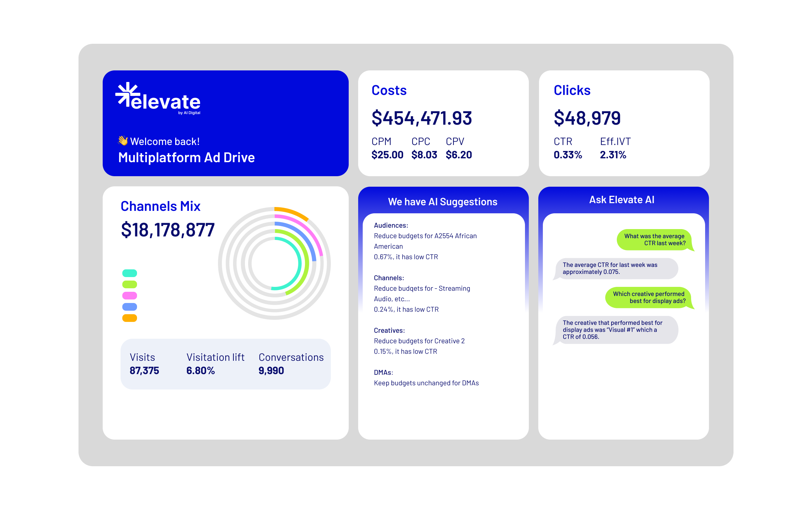Select the teal legend color pill
The width and height of the screenshot is (812, 510).
129,273
